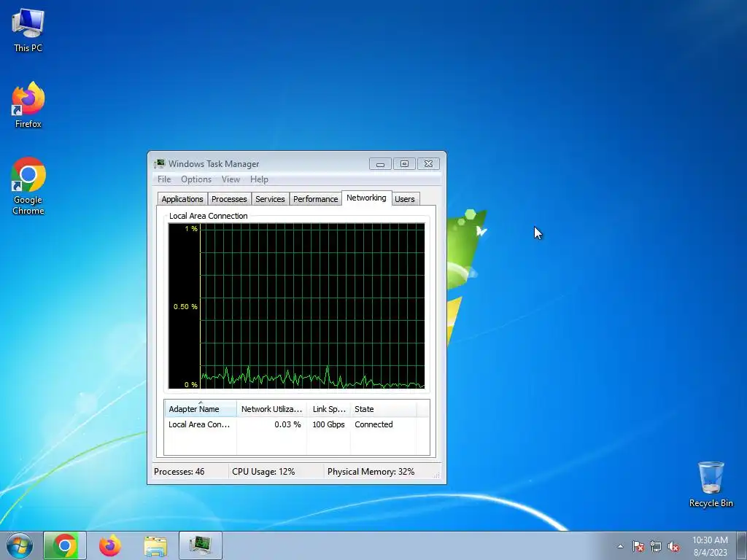747x560 pixels.
Task: Click Physical Memory: 32% status entry
Action: pos(371,472)
